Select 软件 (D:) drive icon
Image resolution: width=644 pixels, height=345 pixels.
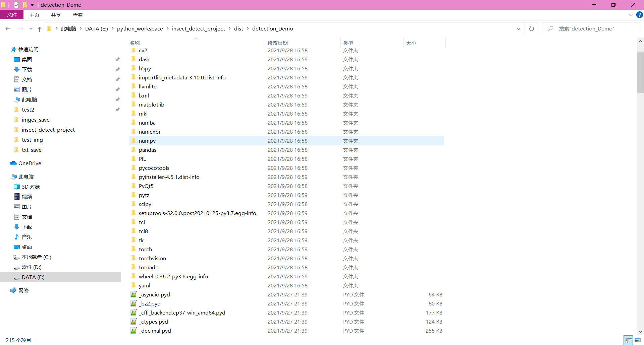[17, 267]
